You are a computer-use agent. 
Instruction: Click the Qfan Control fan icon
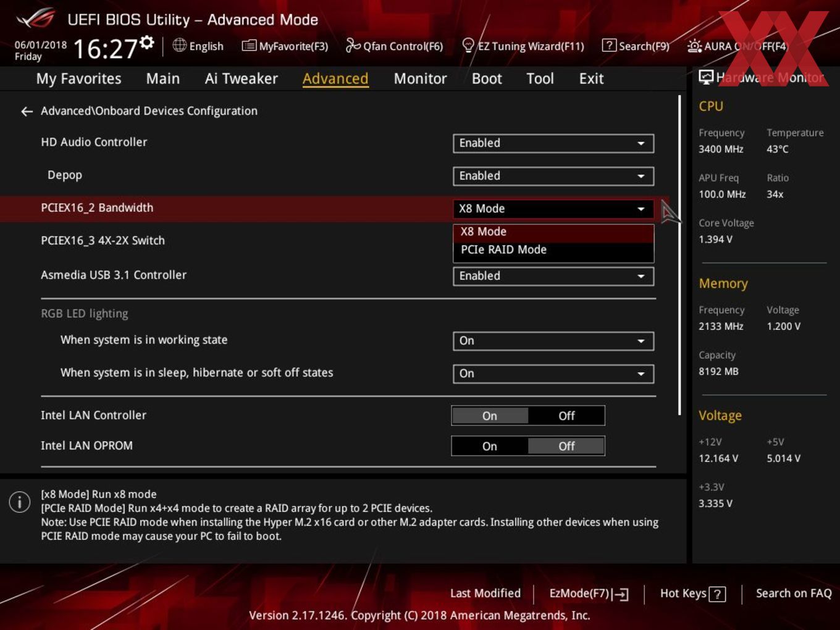353,45
